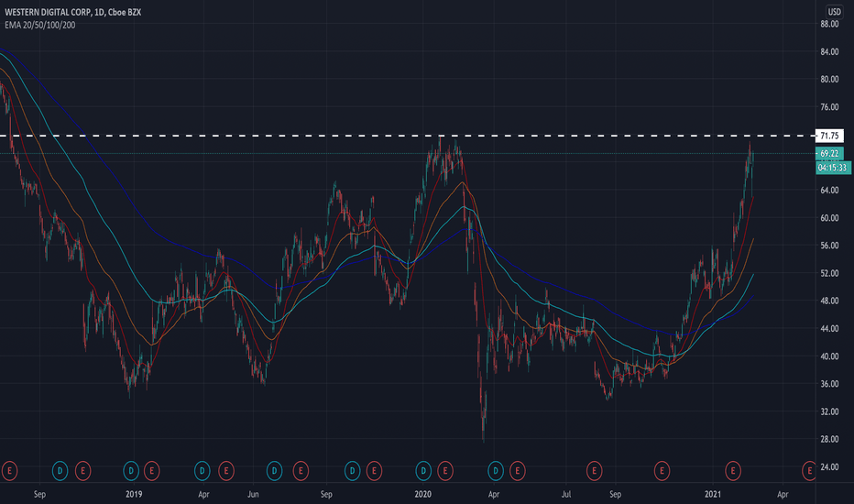Image resolution: width=854 pixels, height=504 pixels.
Task: Click dividend marker right after Jun 2019
Action: point(274,470)
